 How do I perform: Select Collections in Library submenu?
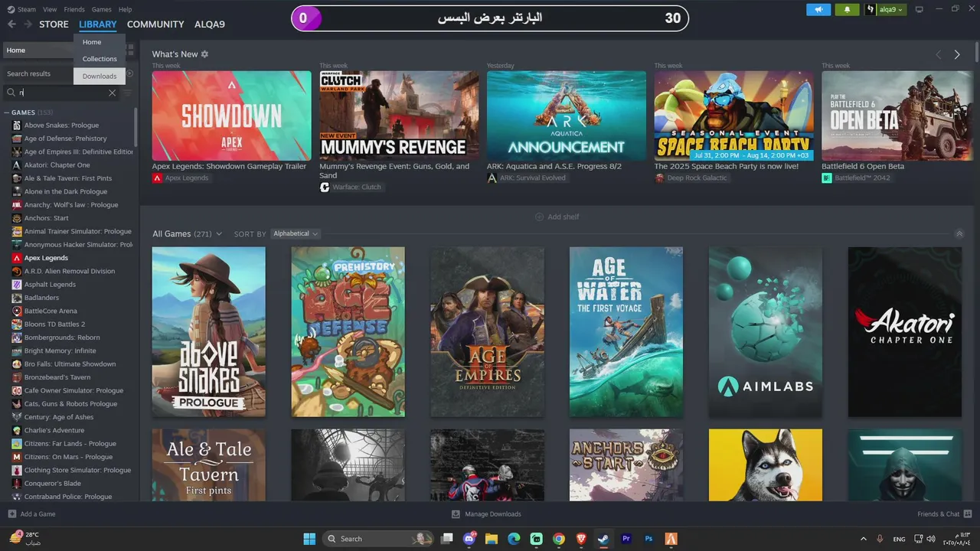[x=100, y=59]
